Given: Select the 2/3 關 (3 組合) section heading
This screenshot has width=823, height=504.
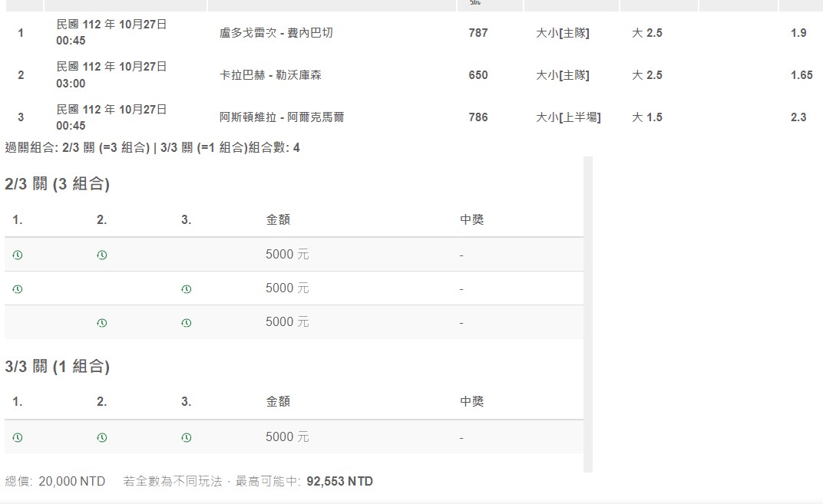Looking at the screenshot, I should 58,184.
